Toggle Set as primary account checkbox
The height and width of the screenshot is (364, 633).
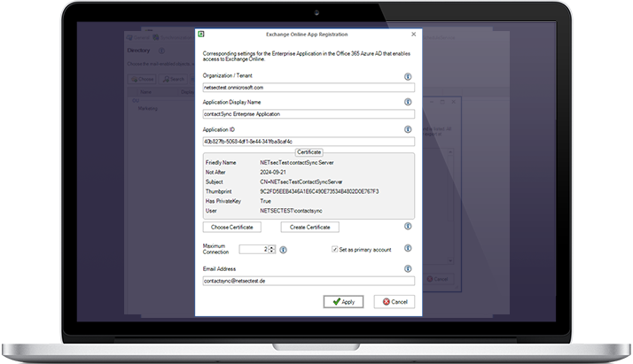point(334,250)
